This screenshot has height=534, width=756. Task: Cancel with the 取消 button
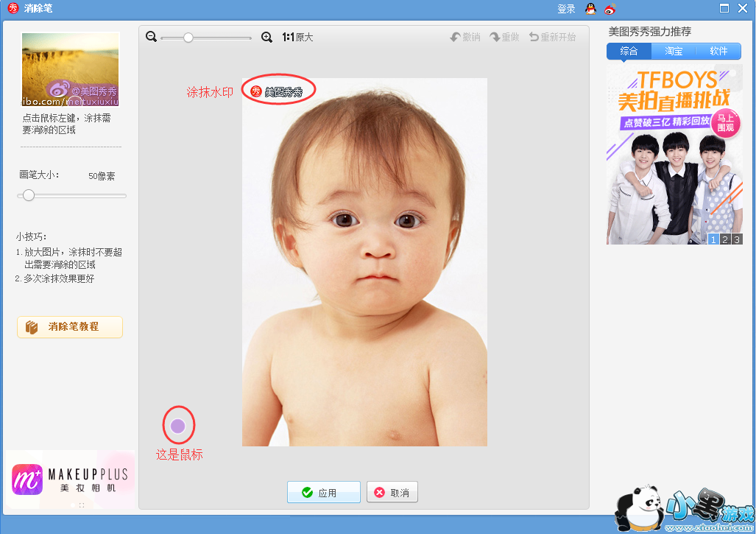click(x=392, y=493)
